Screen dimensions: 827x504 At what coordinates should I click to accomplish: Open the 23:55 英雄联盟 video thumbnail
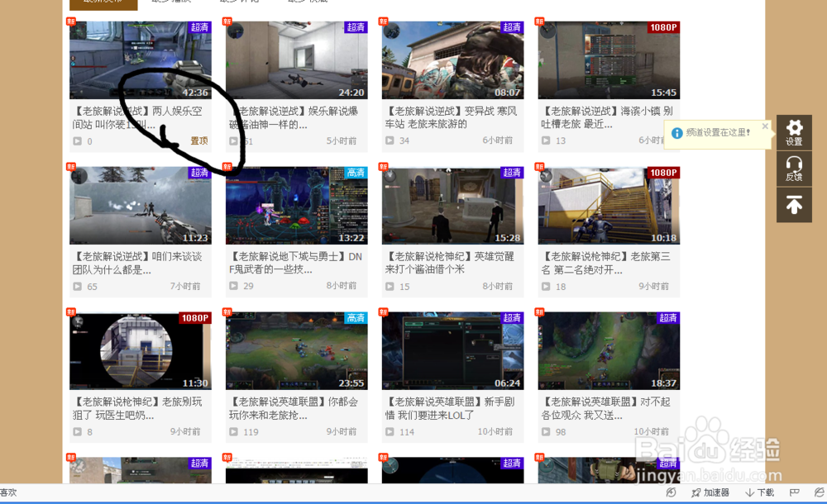[x=296, y=351]
